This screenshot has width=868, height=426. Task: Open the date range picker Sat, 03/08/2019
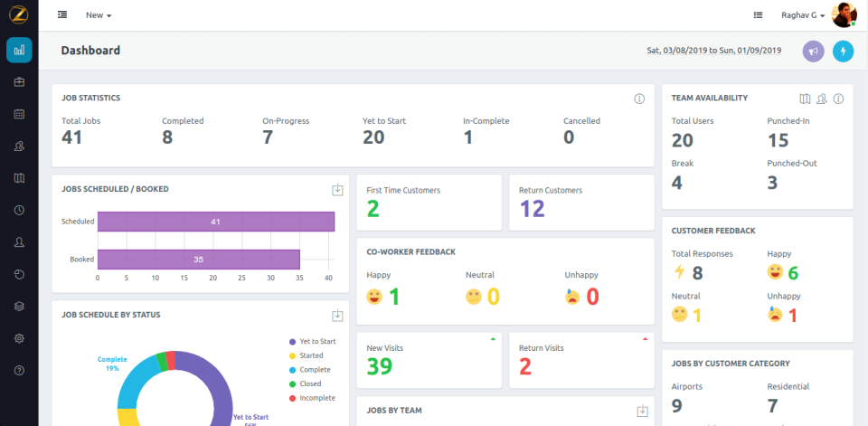[713, 51]
